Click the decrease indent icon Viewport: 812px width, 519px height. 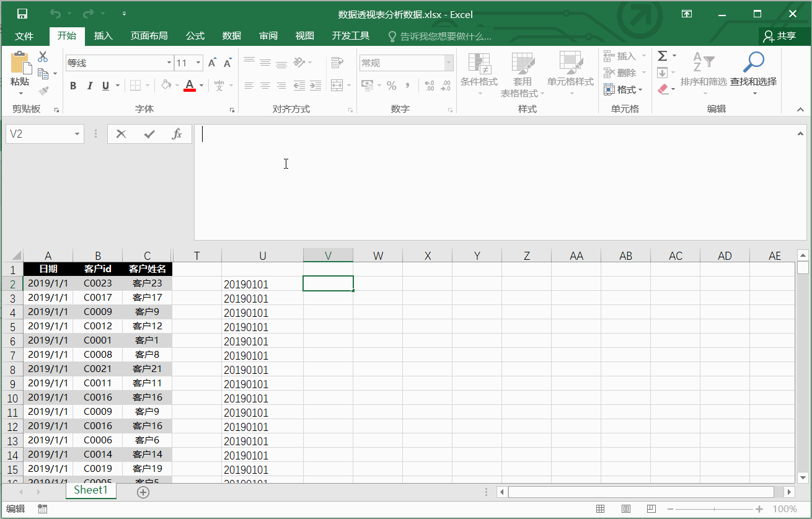pos(299,86)
